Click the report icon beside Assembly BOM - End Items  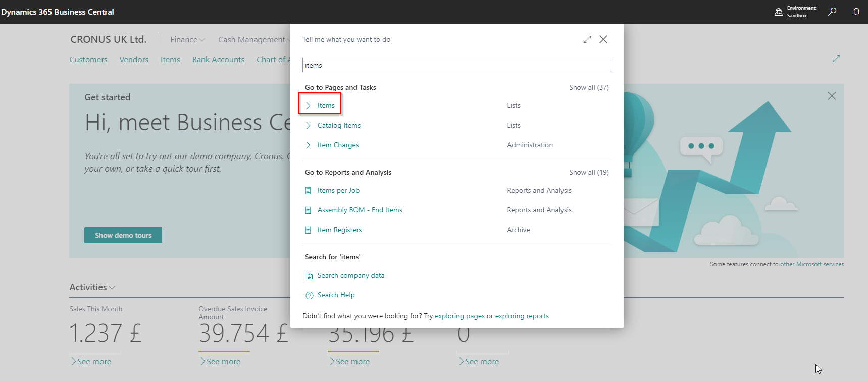coord(308,210)
